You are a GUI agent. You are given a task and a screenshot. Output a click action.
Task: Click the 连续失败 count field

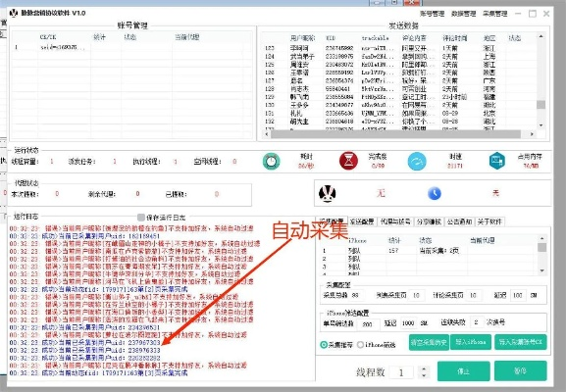[x=477, y=322]
